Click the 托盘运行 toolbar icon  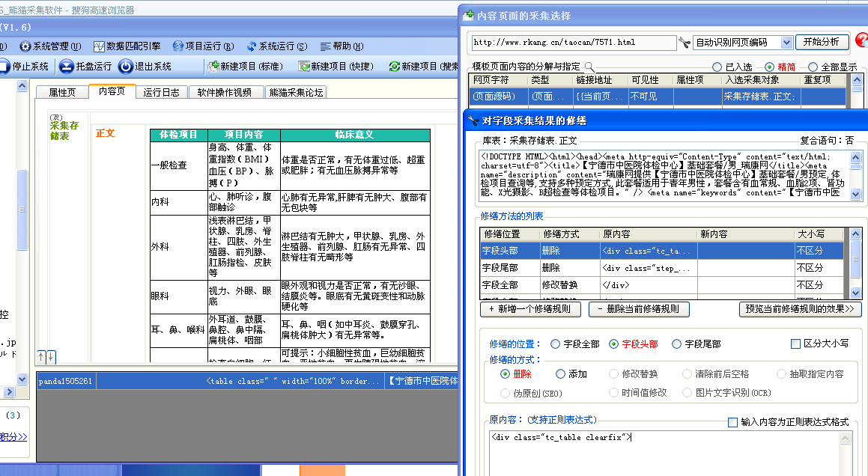[67, 67]
